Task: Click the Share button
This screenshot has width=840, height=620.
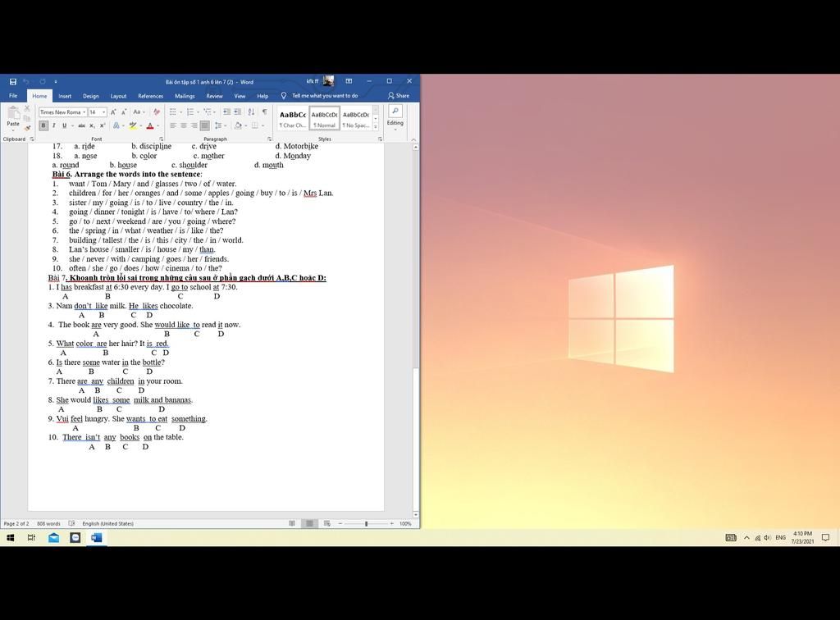Action: (399, 96)
